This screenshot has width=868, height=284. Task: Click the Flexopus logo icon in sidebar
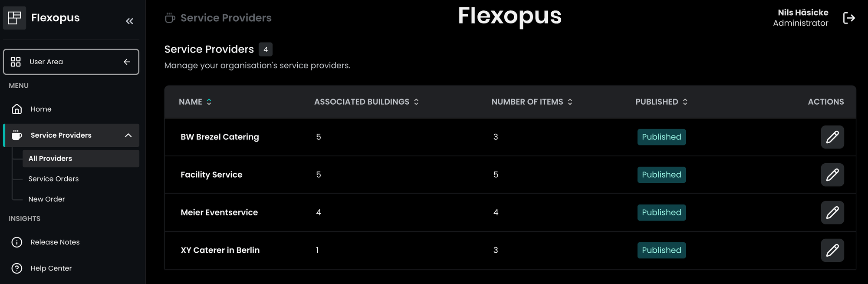click(x=14, y=18)
